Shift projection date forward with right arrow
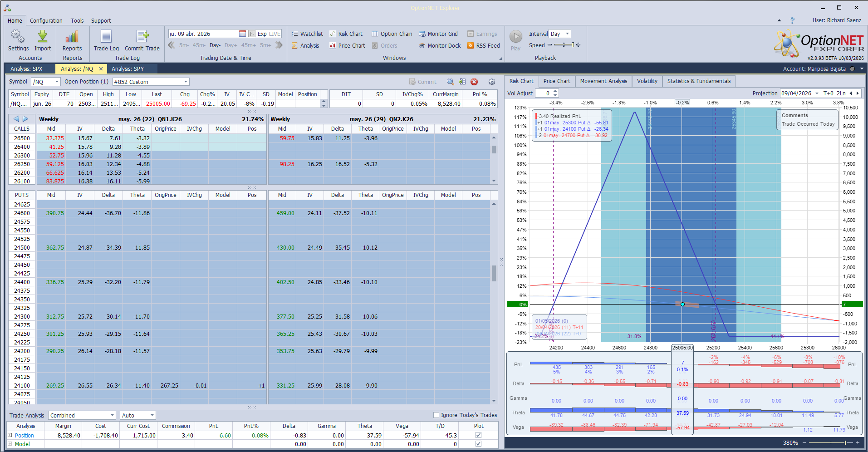 [x=857, y=93]
